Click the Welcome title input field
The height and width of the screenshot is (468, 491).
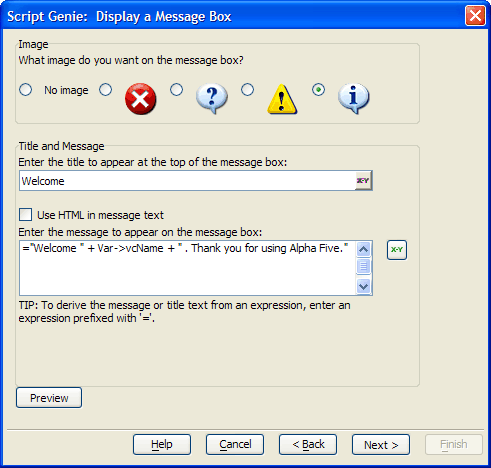[x=187, y=181]
